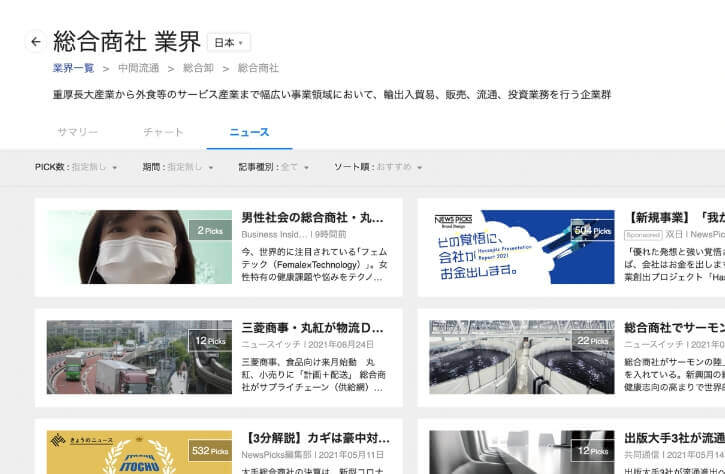This screenshot has height=474, width=725.
Task: Open article 【3分解説】カギは豪中対...
Action: (315, 438)
